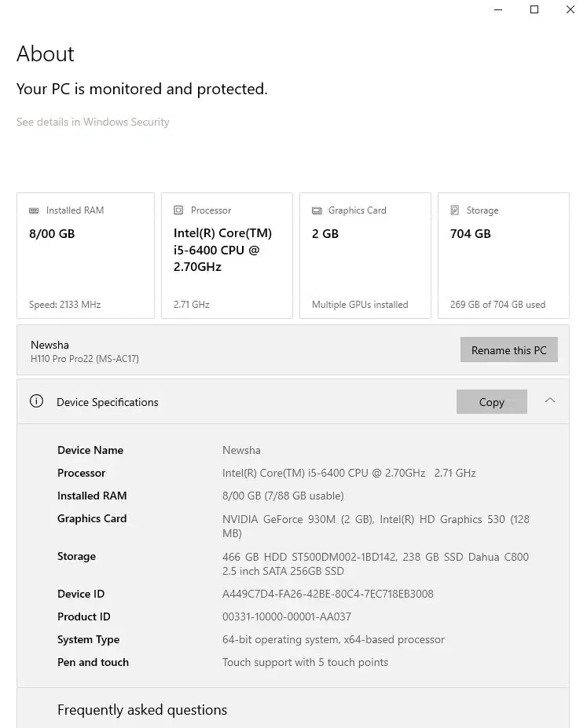The width and height of the screenshot is (587, 728).
Task: Collapse the Device Specifications section
Action: (x=550, y=401)
